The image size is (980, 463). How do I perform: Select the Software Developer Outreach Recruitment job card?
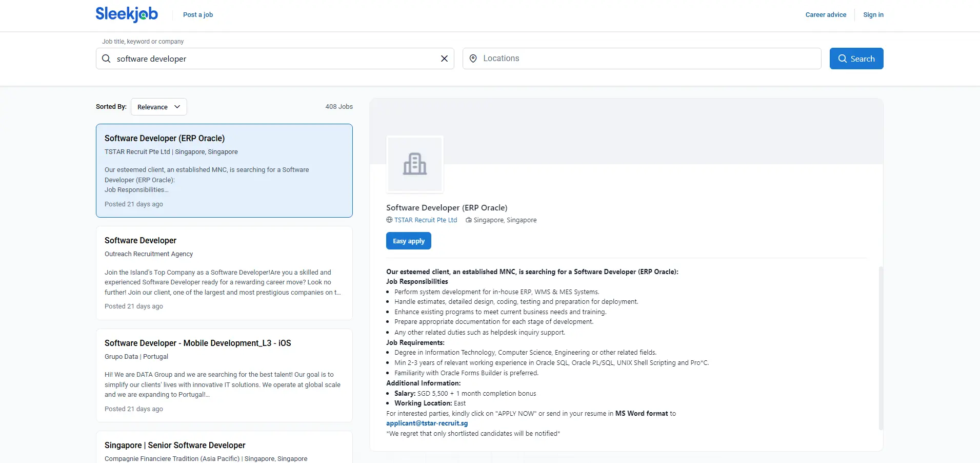(224, 273)
